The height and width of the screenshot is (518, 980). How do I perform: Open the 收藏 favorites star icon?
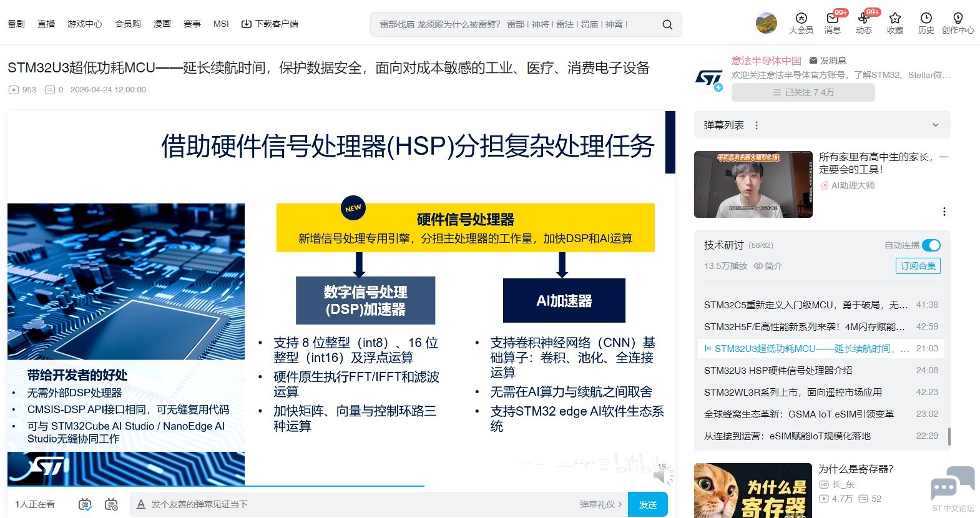pos(895,19)
